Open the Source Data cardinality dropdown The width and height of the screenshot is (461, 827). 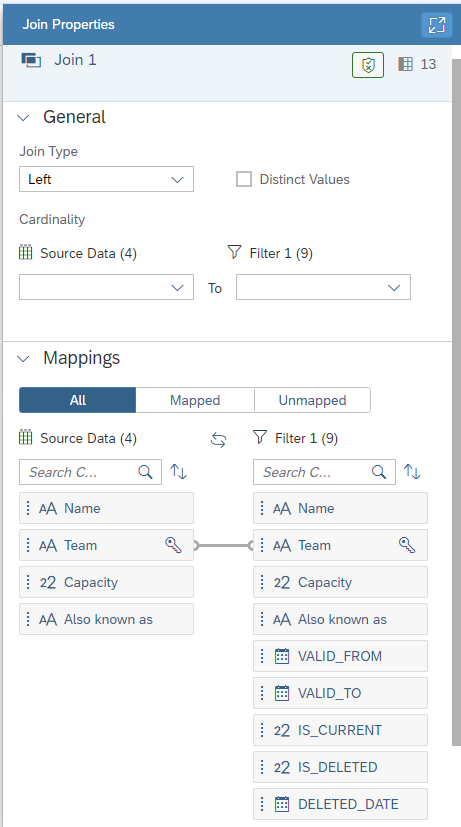point(107,287)
